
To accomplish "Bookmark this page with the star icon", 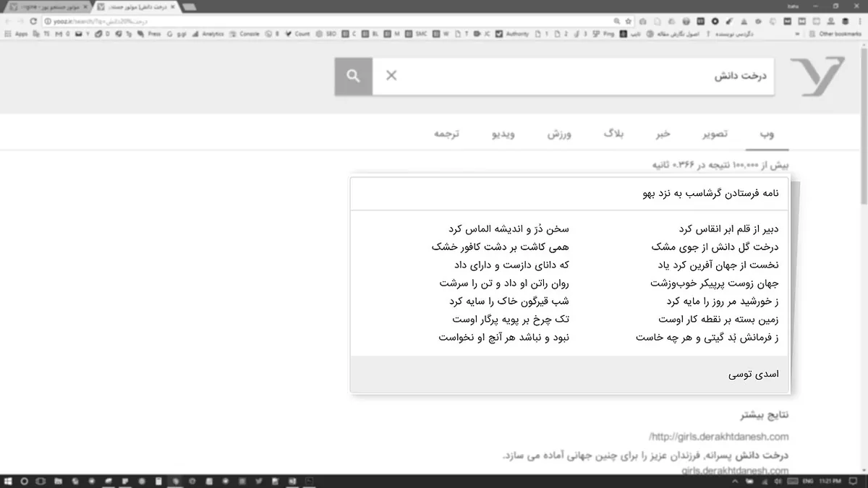I will click(x=628, y=21).
